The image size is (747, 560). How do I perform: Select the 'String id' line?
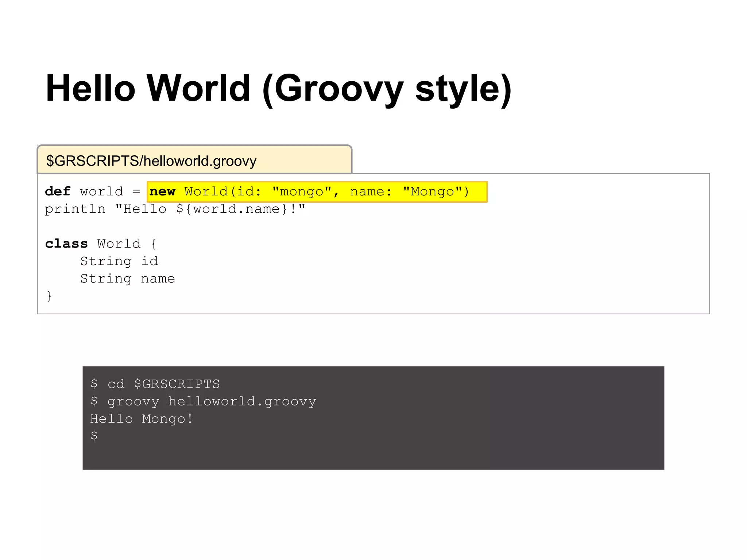coord(119,261)
